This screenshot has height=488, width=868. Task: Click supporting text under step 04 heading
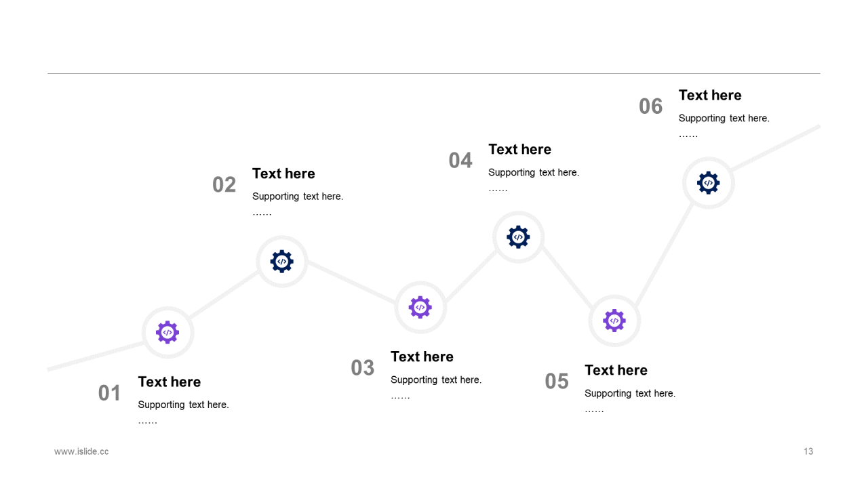point(534,173)
